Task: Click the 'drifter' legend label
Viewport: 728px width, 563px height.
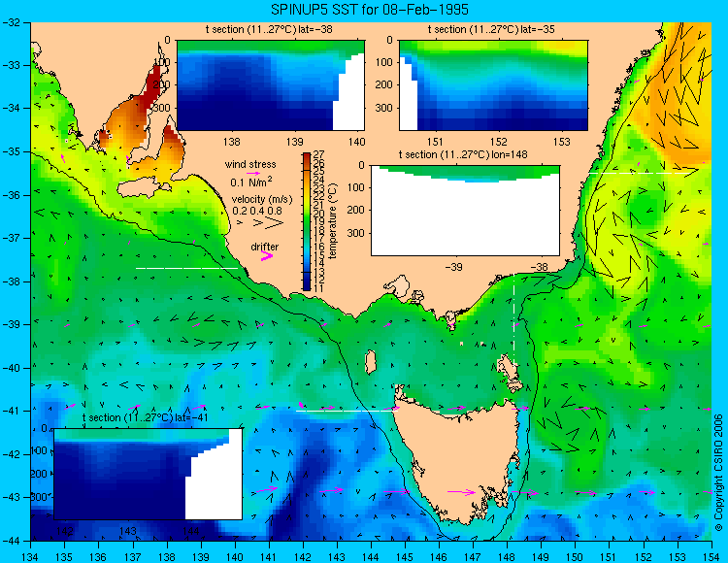Action: click(265, 247)
